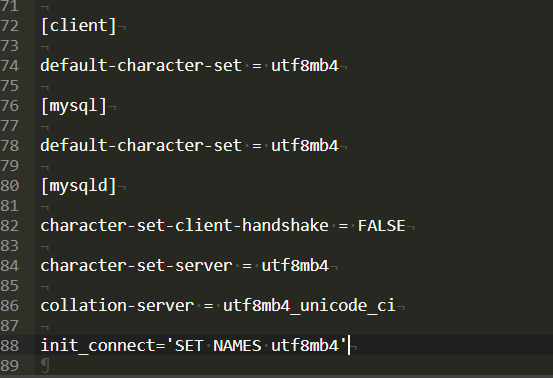Image resolution: width=553 pixels, height=378 pixels.
Task: Place cursor in the [client] section header
Action: (78, 26)
